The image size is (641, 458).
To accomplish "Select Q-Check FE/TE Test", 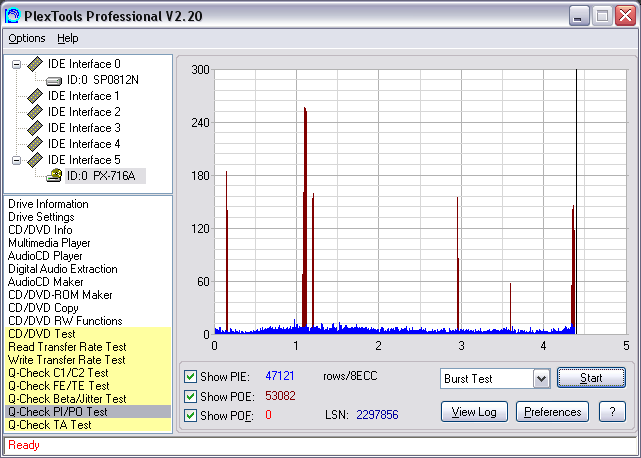I will pos(88,386).
